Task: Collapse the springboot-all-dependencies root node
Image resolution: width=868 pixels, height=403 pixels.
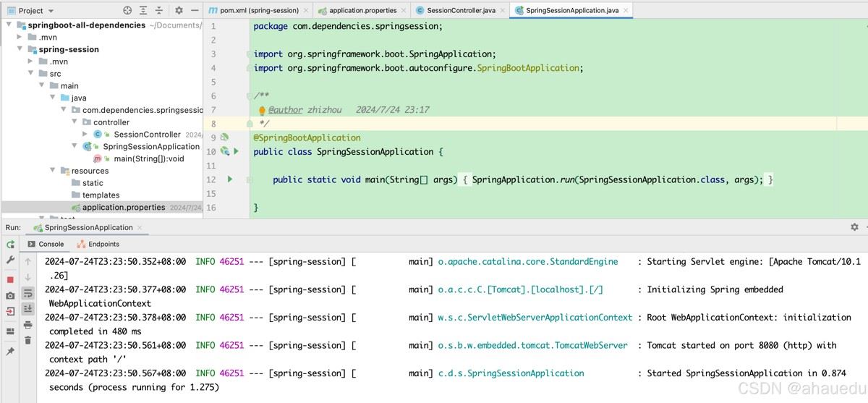Action: click(9, 25)
